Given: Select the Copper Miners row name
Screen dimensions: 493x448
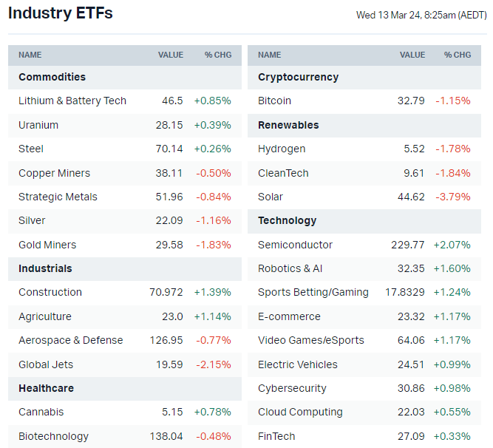Looking at the screenshot, I should coord(54,173).
